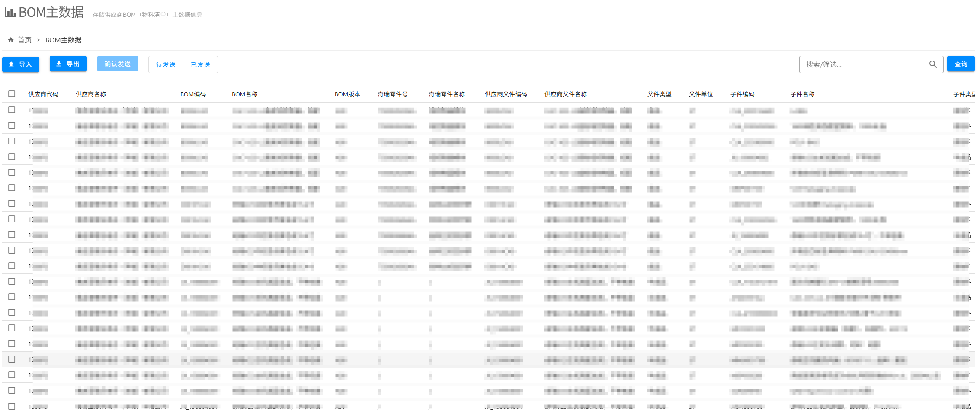Open the 首页 breadcrumb link

click(25, 40)
